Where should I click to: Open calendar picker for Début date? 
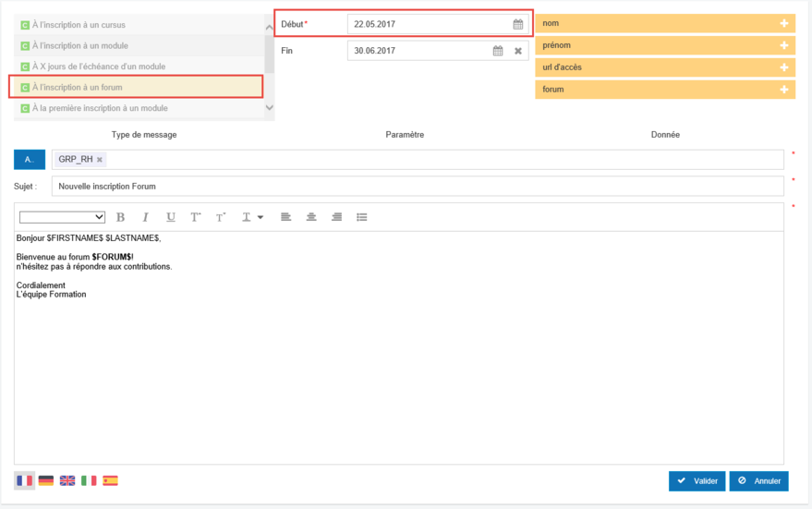point(518,24)
